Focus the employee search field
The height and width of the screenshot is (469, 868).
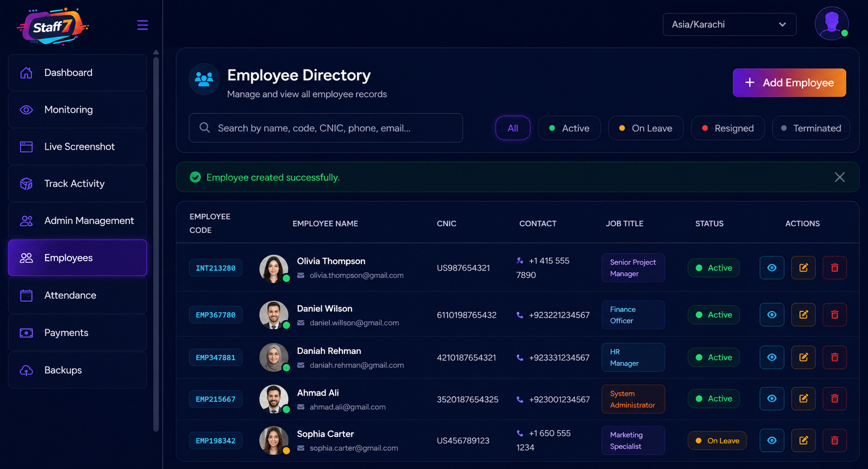[326, 128]
